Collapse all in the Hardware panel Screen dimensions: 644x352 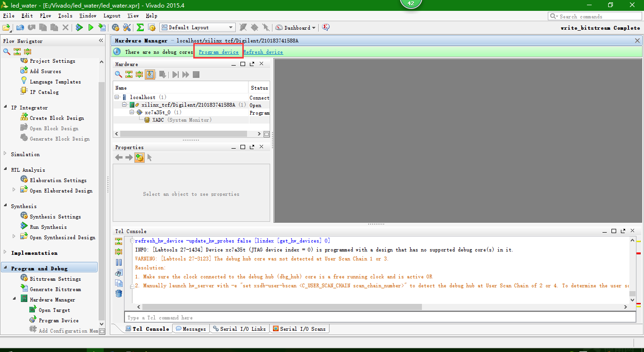129,75
